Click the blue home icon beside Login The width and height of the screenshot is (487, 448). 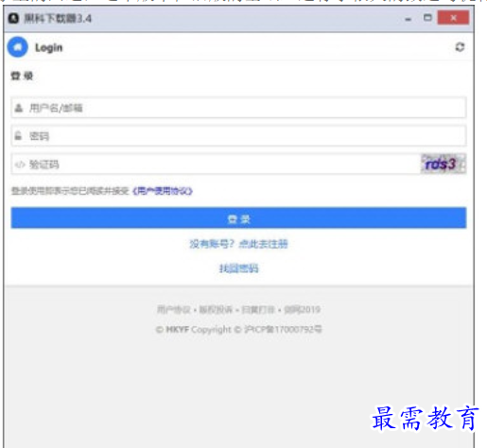coord(18,47)
